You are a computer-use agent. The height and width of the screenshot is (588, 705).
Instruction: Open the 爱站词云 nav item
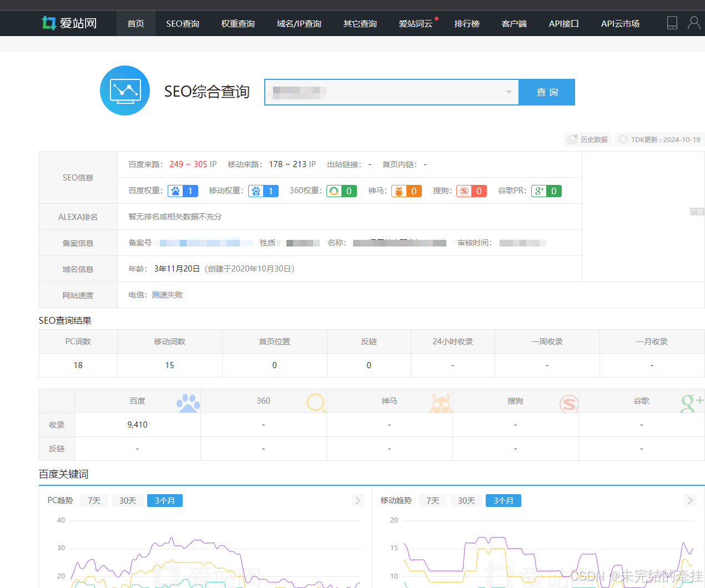click(x=416, y=23)
